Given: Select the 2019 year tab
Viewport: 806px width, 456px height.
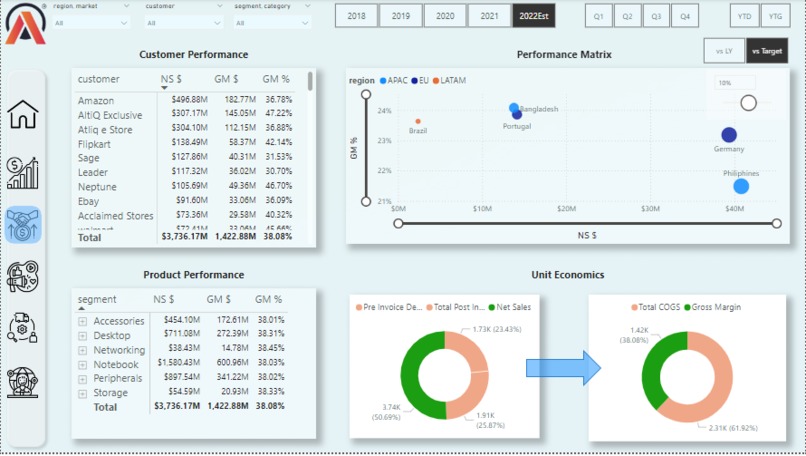Looking at the screenshot, I should point(400,16).
